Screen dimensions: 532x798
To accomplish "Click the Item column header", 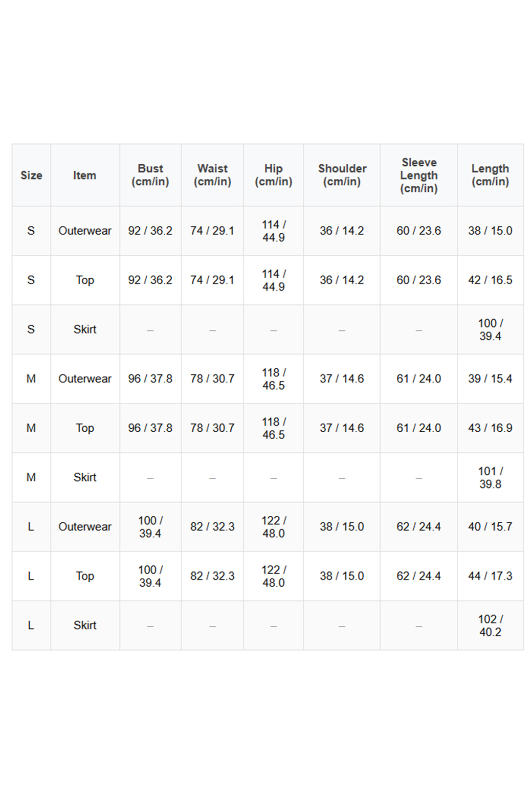I will [x=85, y=175].
